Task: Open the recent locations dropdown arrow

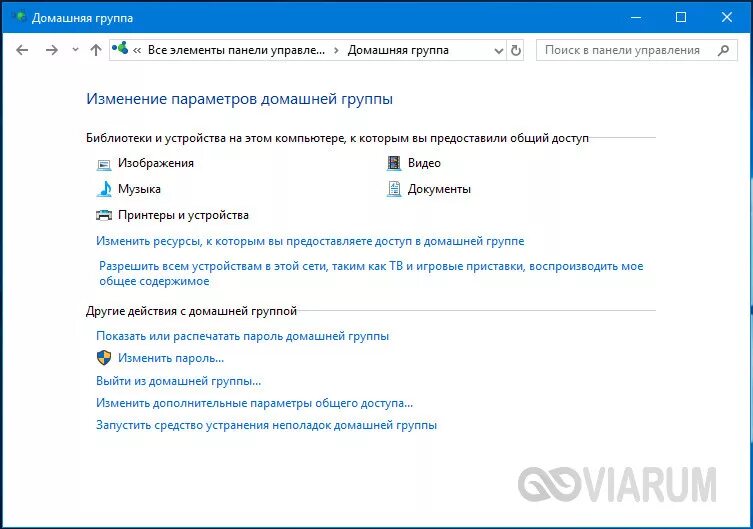Action: [x=75, y=49]
